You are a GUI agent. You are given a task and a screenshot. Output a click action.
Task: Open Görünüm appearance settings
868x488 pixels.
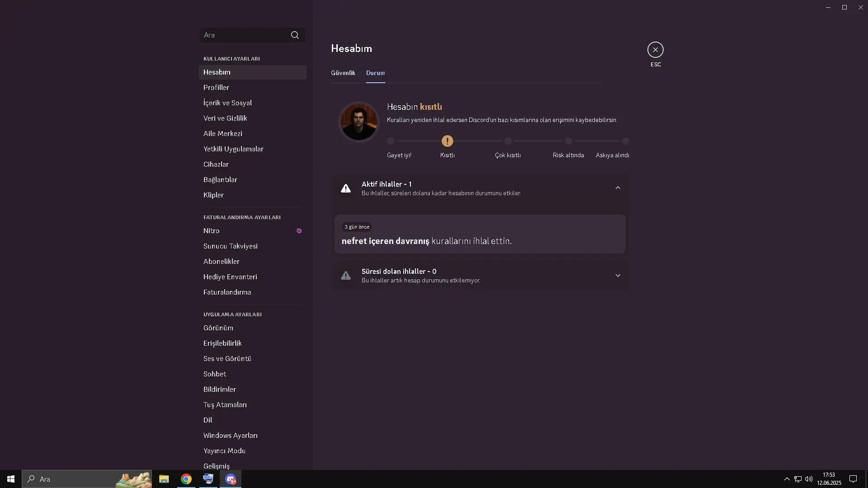pos(253,328)
